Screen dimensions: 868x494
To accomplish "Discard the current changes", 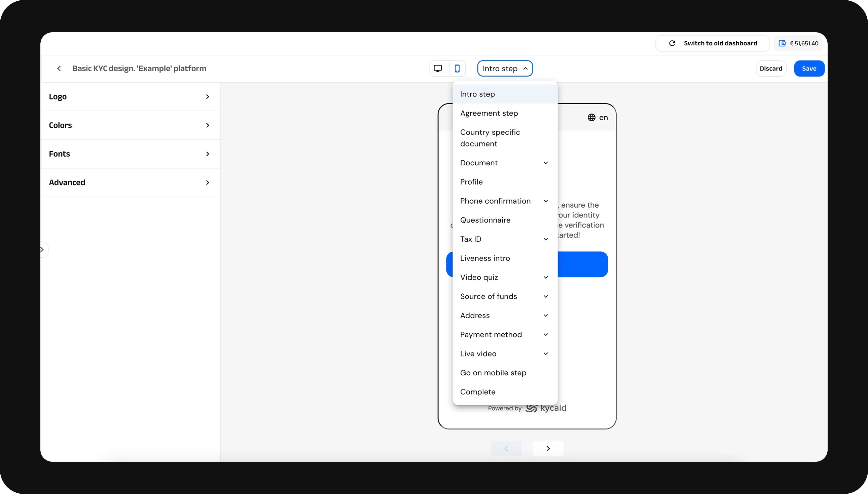I will click(x=771, y=68).
